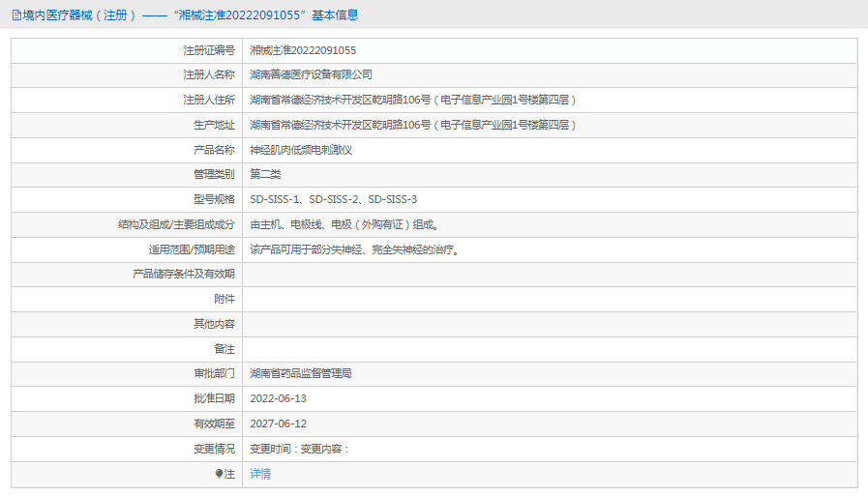Click the 注册人名称 row label
The height and width of the screenshot is (497, 868).
coord(209,74)
